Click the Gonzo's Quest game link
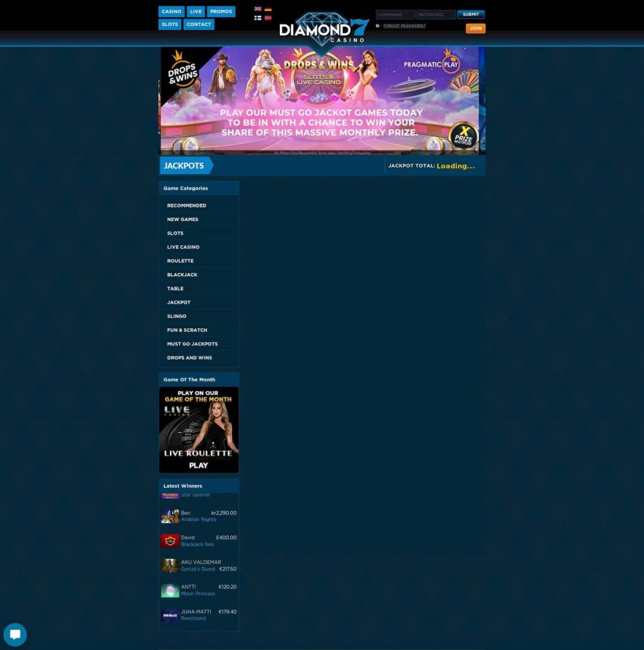 (x=198, y=569)
